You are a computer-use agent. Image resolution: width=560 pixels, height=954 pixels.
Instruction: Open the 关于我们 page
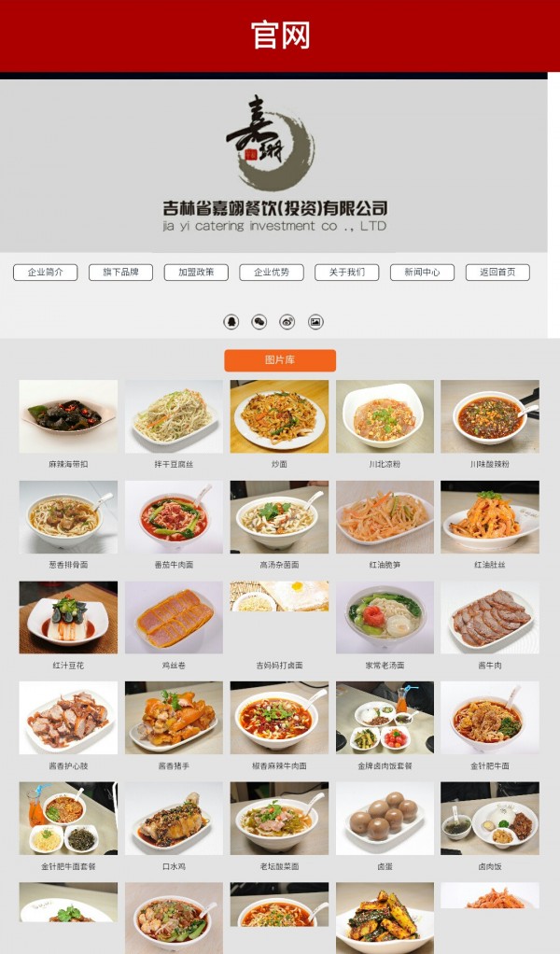tap(347, 272)
